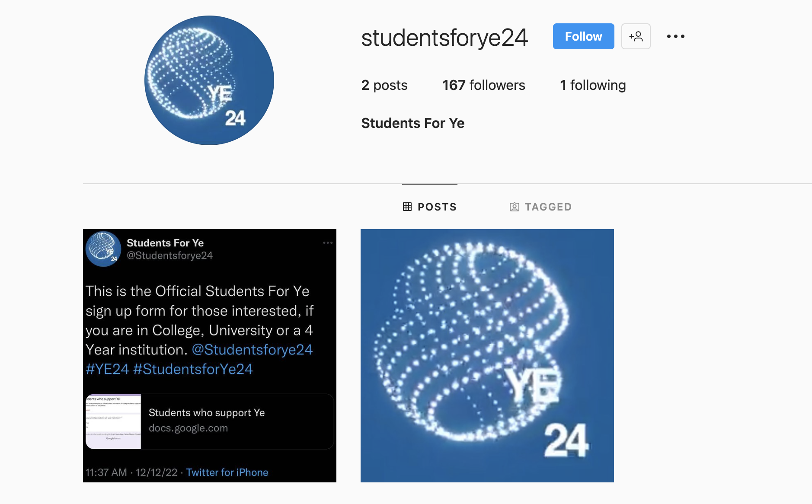This screenshot has width=812, height=504.
Task: Switch to the Tagged tab
Action: (540, 207)
